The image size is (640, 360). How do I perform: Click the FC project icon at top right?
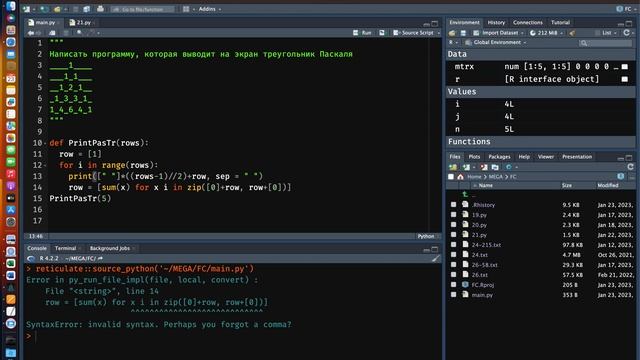click(619, 9)
